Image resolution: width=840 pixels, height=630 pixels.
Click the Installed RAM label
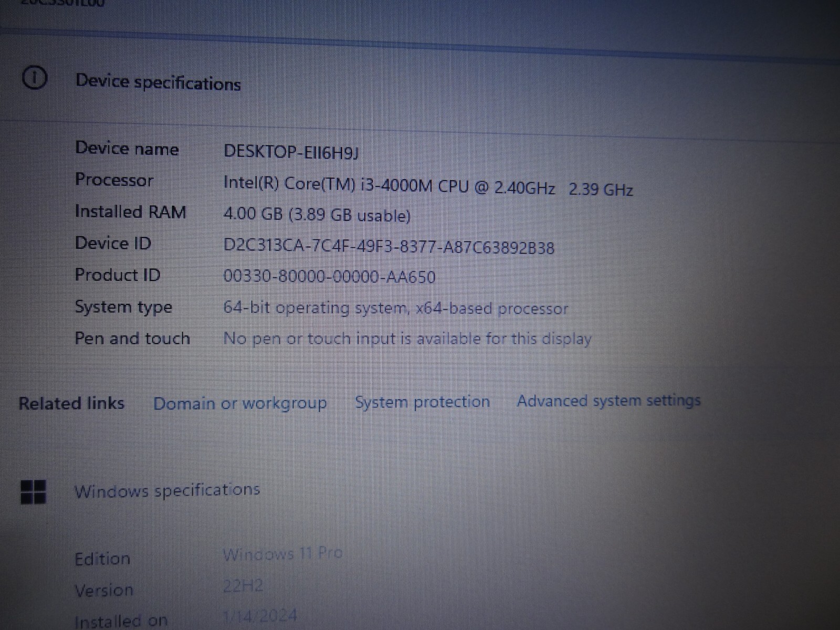pyautogui.click(x=130, y=212)
